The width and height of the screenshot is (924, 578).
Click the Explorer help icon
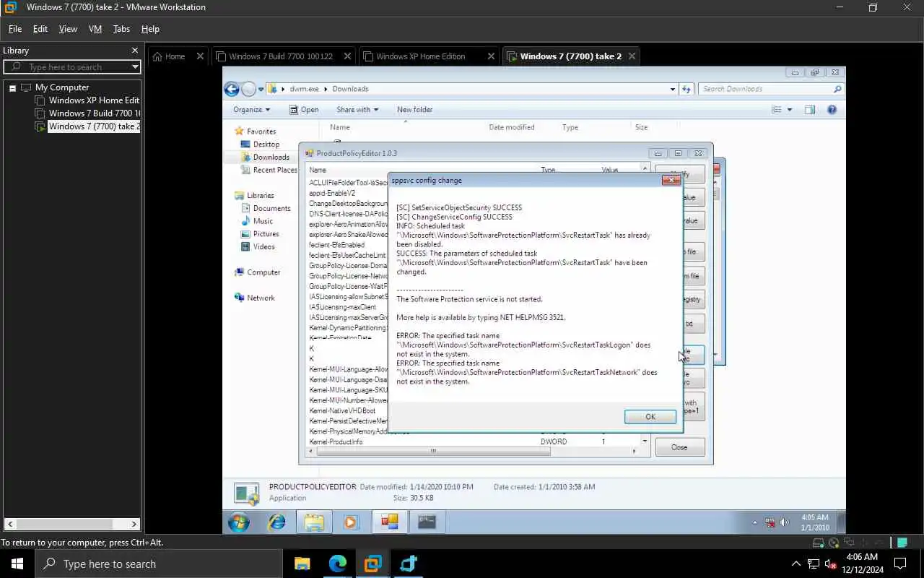[832, 110]
